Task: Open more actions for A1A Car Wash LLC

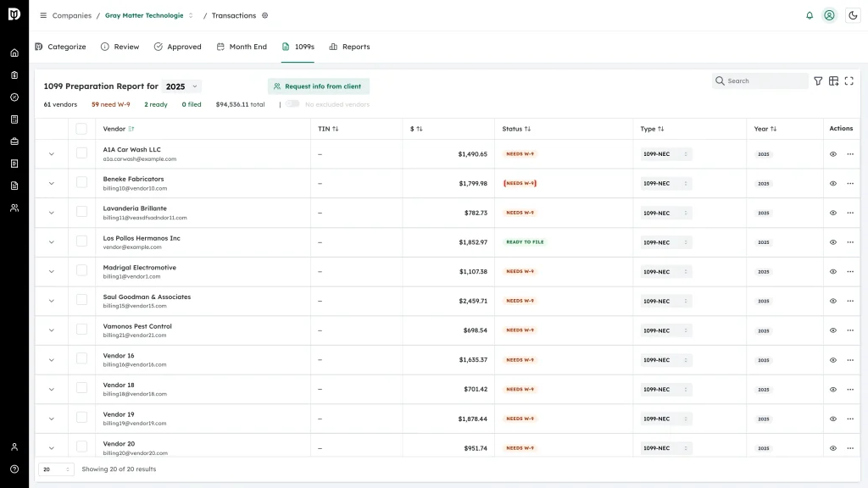Action: coord(850,154)
